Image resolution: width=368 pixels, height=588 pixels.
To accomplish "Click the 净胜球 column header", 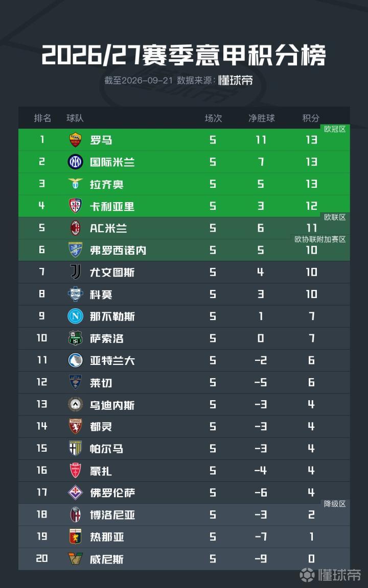I will (x=261, y=118).
